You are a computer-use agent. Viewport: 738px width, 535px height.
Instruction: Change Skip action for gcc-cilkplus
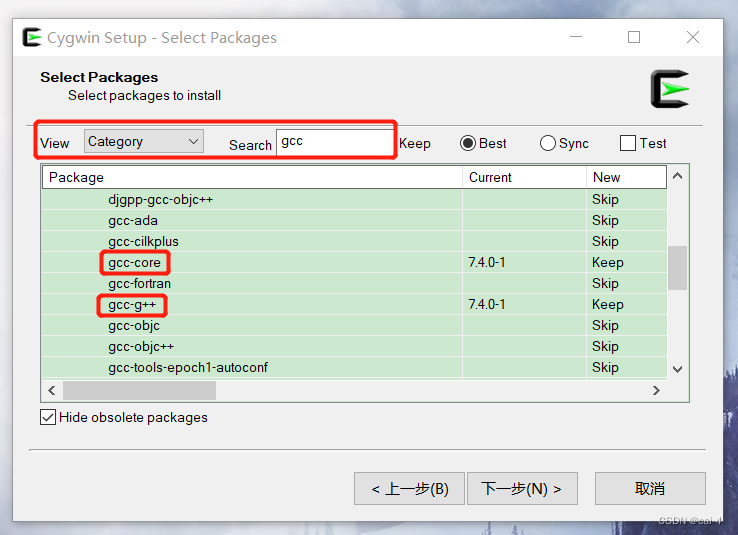tap(605, 241)
